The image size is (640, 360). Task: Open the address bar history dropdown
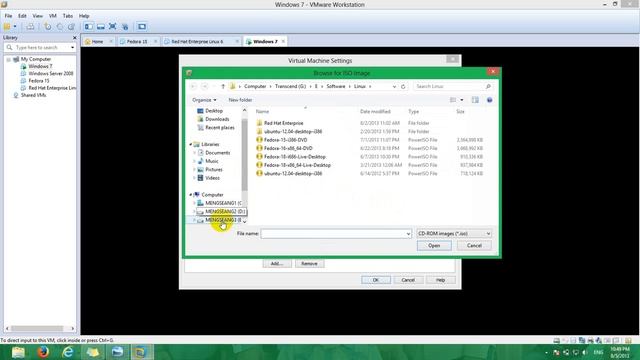pos(394,87)
